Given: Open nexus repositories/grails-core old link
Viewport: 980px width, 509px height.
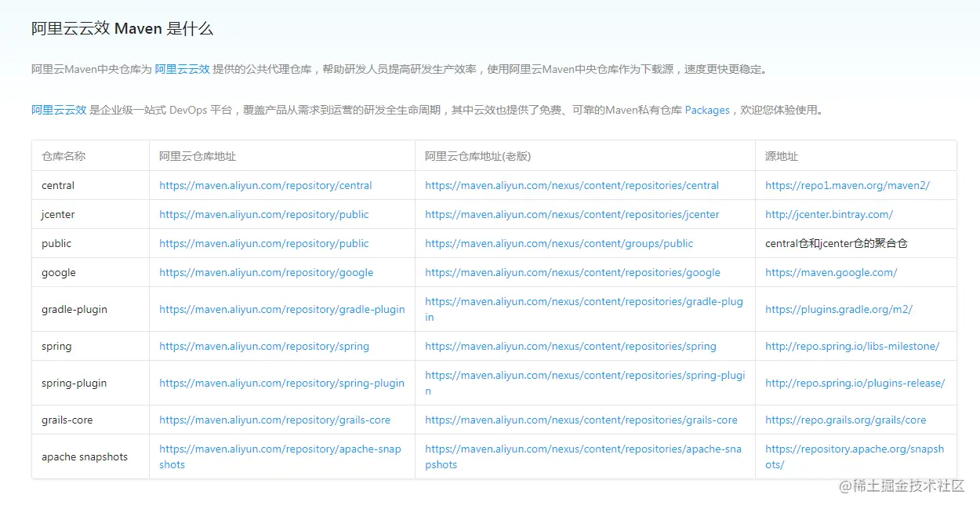Looking at the screenshot, I should coord(582,420).
